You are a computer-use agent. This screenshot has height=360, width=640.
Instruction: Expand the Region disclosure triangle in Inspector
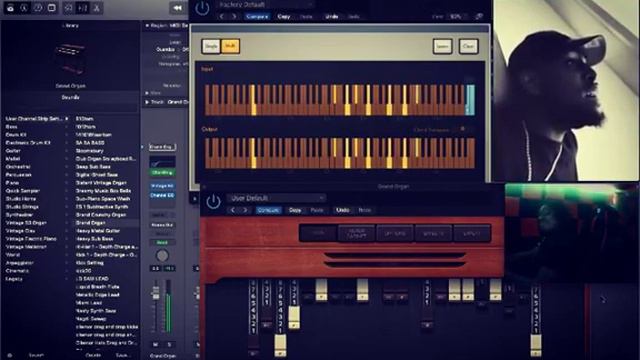[x=147, y=26]
